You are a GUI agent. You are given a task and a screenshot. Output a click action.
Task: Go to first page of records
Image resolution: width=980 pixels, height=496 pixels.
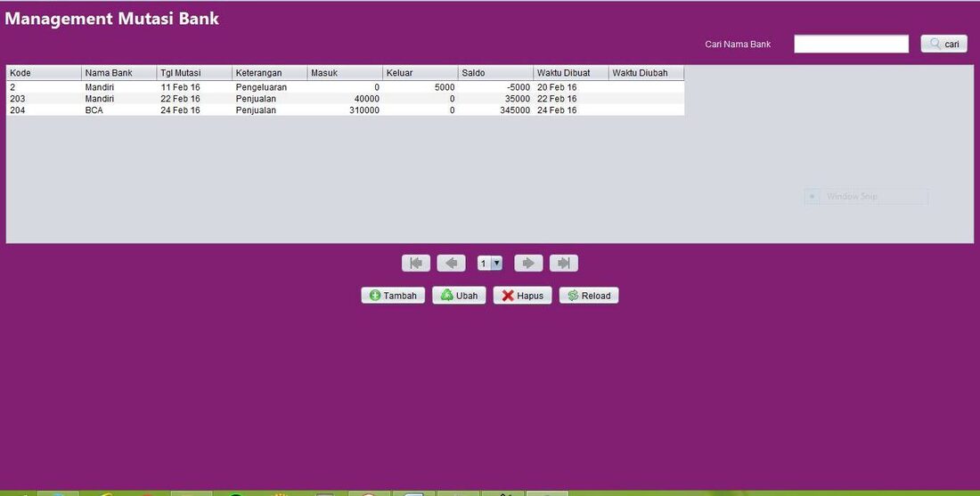tap(416, 263)
